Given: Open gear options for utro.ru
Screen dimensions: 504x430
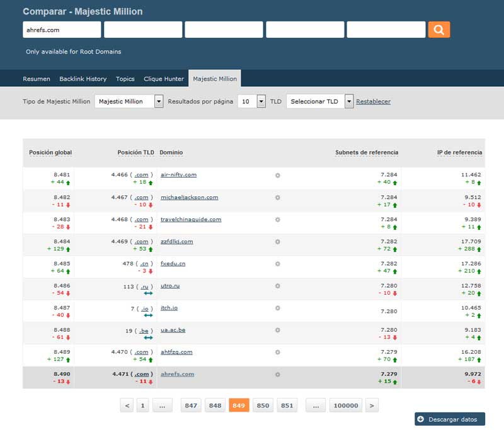Looking at the screenshot, I should 277,286.
